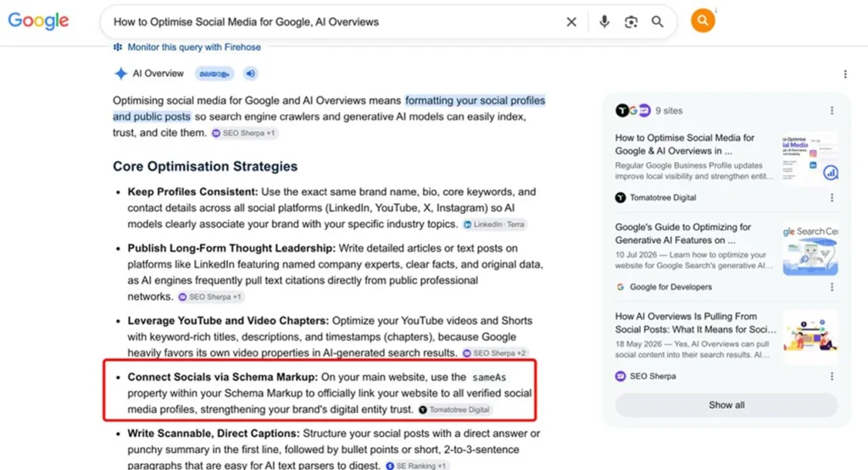Click Connect Socials via Schema Markup heading
This screenshot has width=868, height=470.
pos(223,377)
